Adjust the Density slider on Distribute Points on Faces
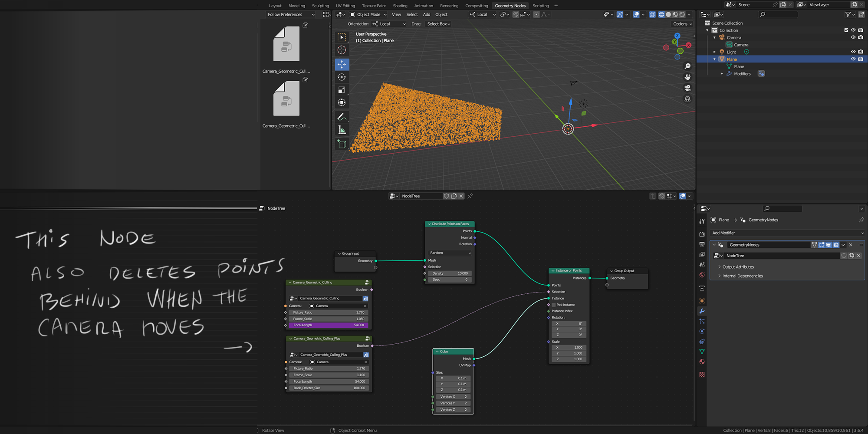The image size is (868, 434). click(x=450, y=273)
